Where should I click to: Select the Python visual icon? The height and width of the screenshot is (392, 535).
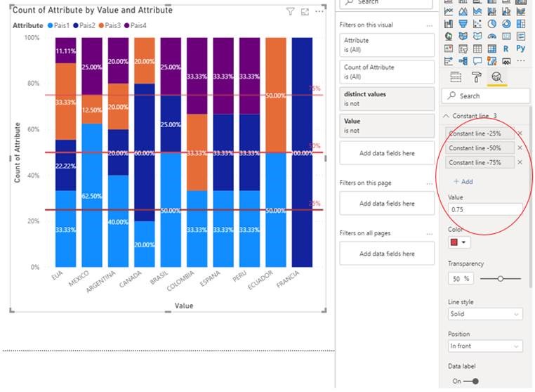(x=521, y=48)
